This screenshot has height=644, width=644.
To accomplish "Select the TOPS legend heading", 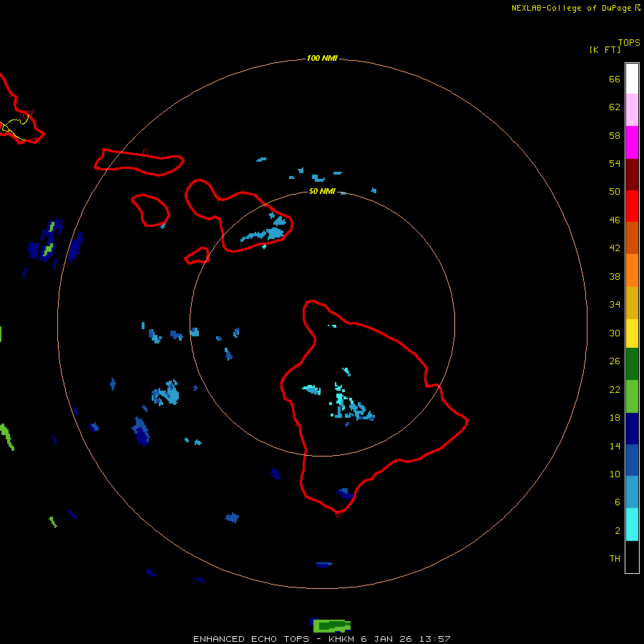I will pyautogui.click(x=629, y=43).
